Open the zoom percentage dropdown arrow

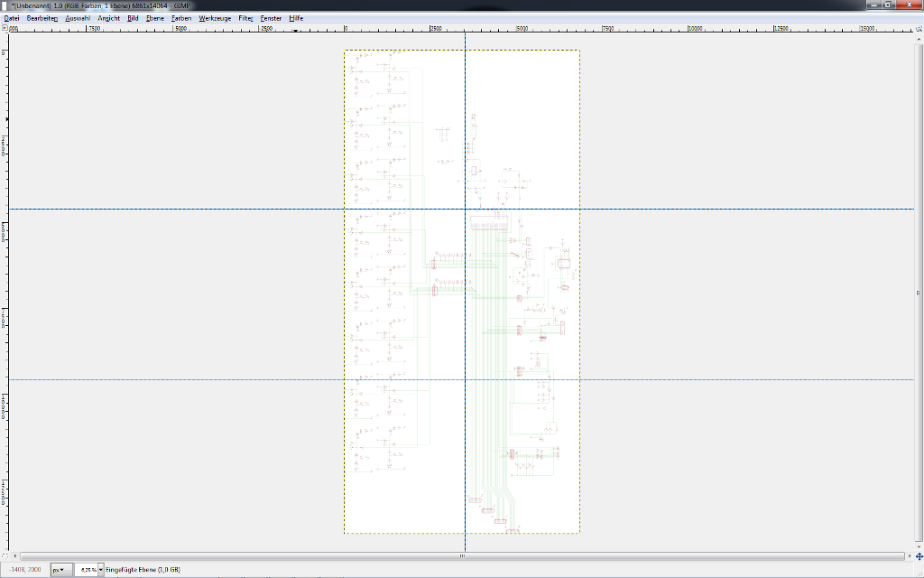click(100, 570)
